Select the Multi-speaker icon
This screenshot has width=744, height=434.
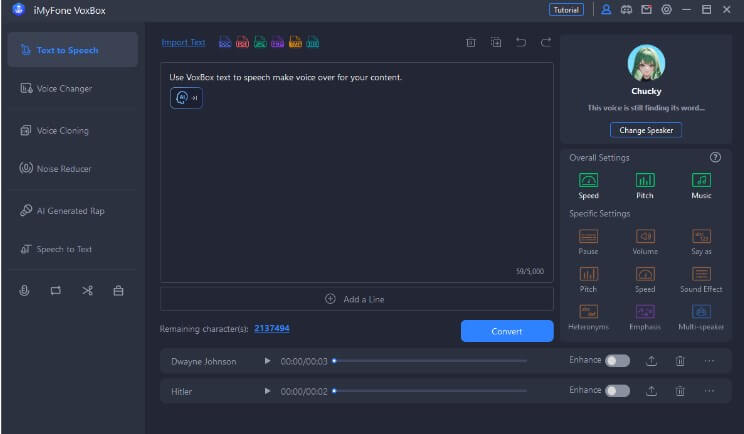coord(701,312)
